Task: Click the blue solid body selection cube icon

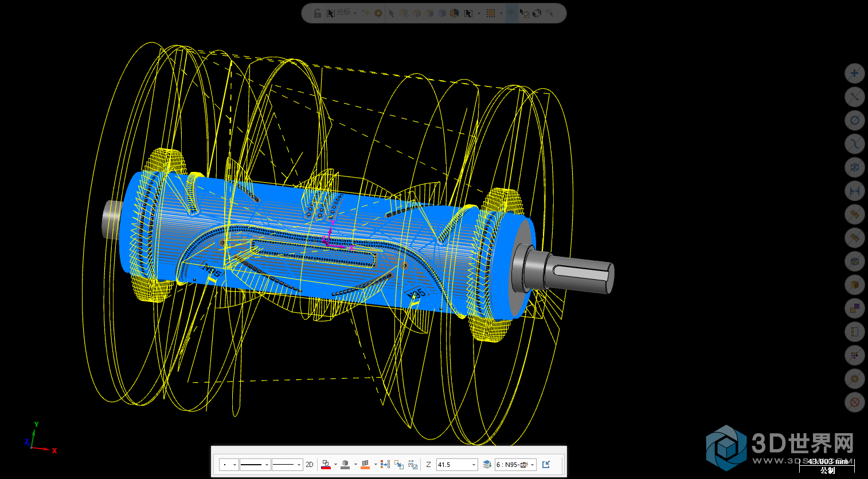Action: [x=442, y=13]
